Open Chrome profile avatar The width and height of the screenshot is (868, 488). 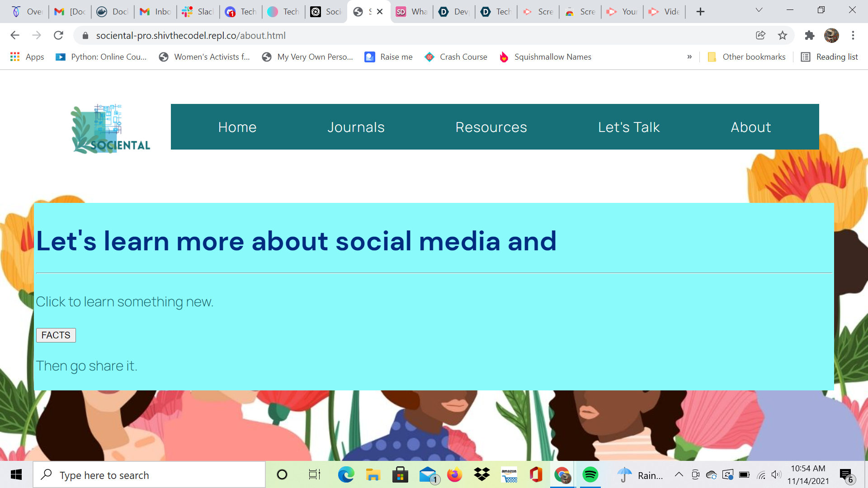point(831,35)
